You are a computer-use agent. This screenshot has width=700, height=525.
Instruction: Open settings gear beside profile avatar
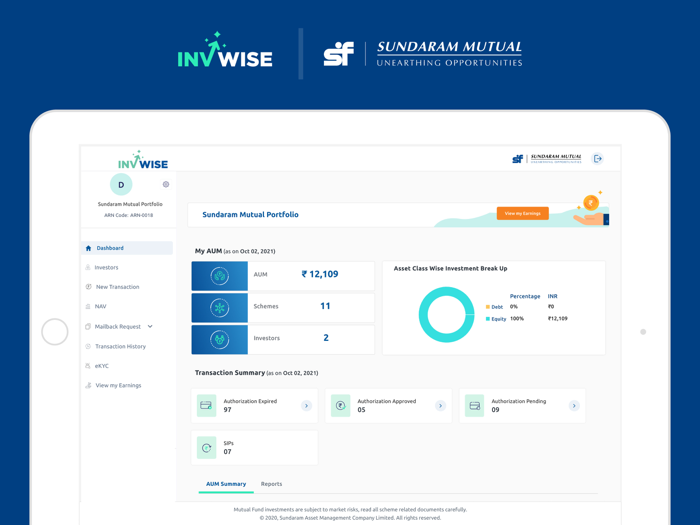(166, 184)
